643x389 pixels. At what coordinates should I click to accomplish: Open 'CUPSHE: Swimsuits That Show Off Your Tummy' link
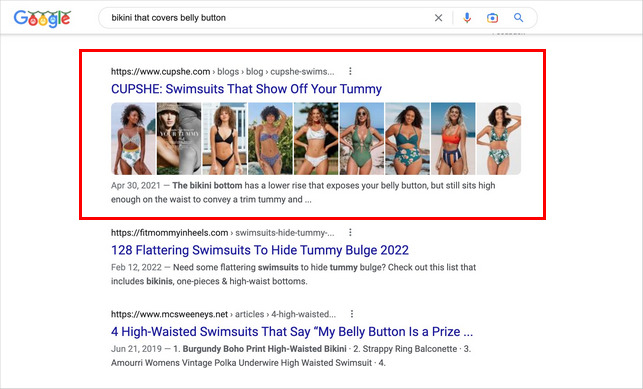pyautogui.click(x=246, y=89)
